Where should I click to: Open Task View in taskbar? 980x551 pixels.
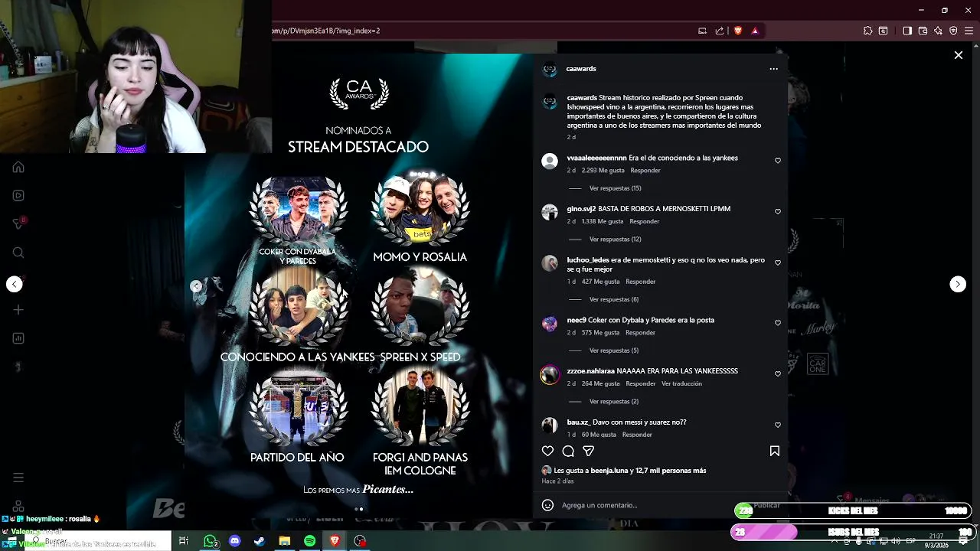(x=184, y=541)
